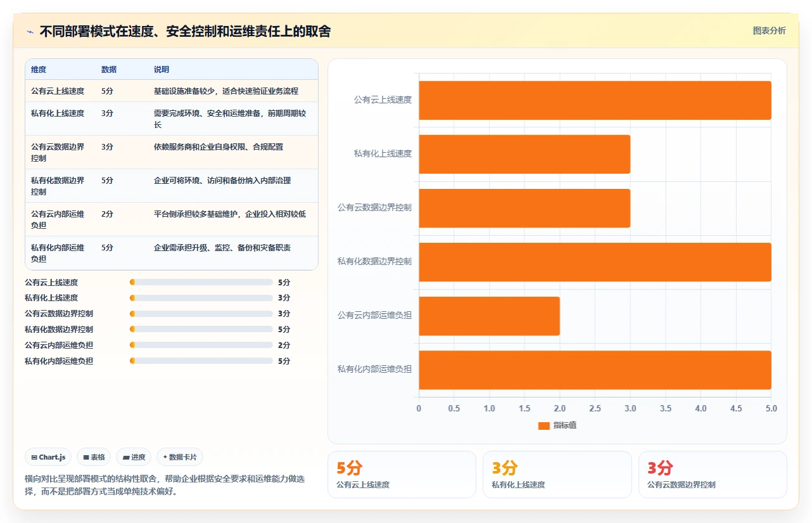Click the 公有云内部运维负担 chart bar
This screenshot has width=812, height=523.
[489, 316]
